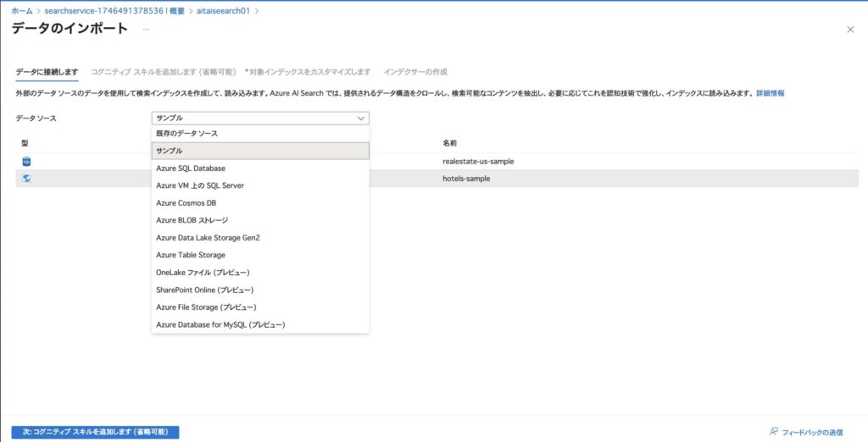Choose Azure Table Storage option

(x=260, y=255)
